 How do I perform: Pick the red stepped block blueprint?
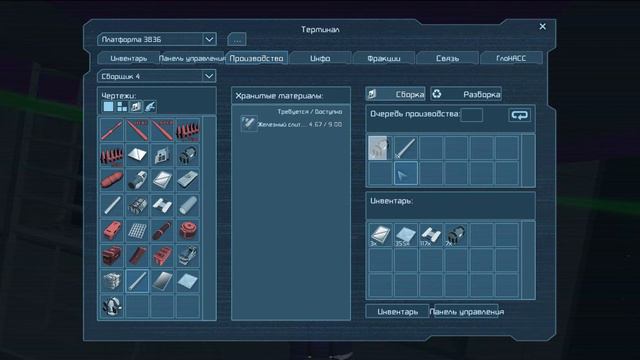162,256
